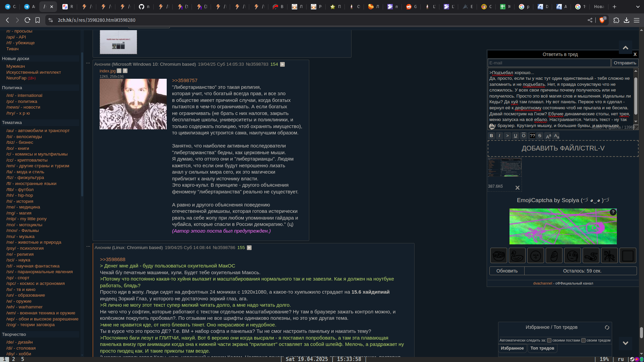Click the strikethrough formatting button

pyautogui.click(x=540, y=136)
